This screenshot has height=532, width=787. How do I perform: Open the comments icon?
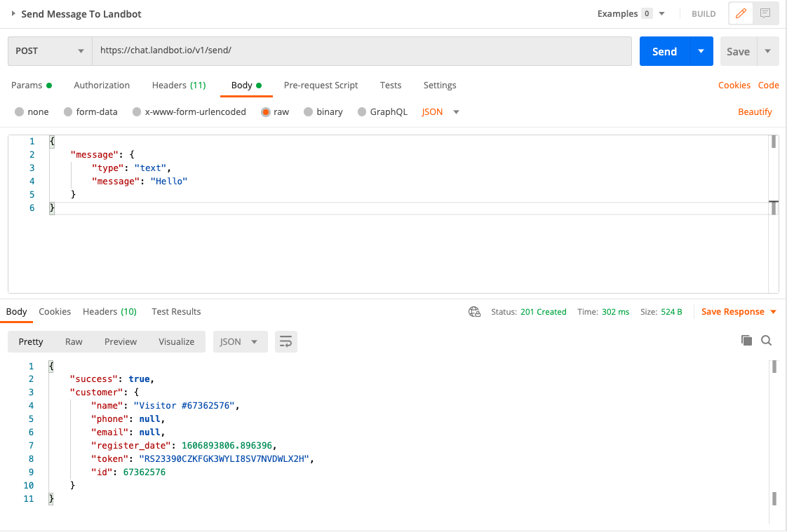(x=765, y=13)
